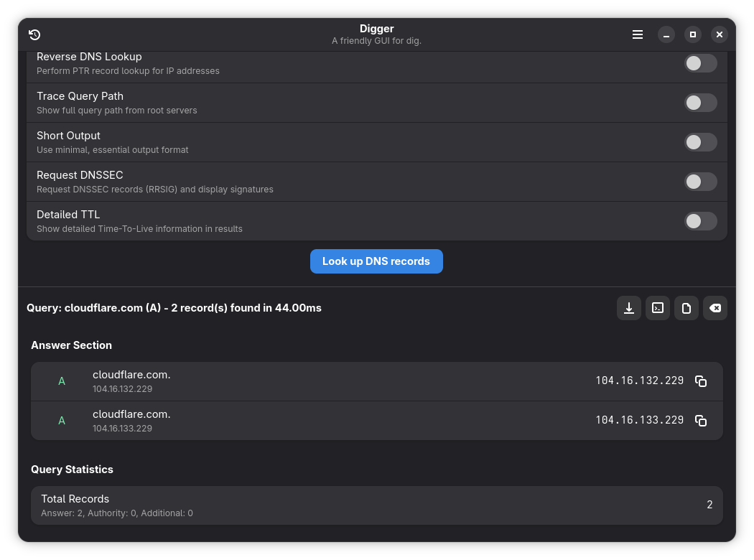This screenshot has width=754, height=560.
Task: Click the Query Statistics heading
Action: 72,470
